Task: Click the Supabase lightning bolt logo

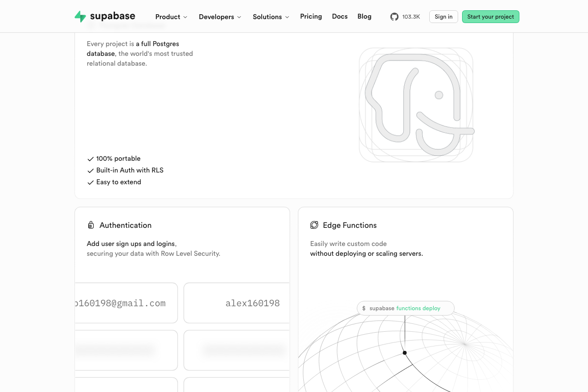Action: [x=80, y=17]
